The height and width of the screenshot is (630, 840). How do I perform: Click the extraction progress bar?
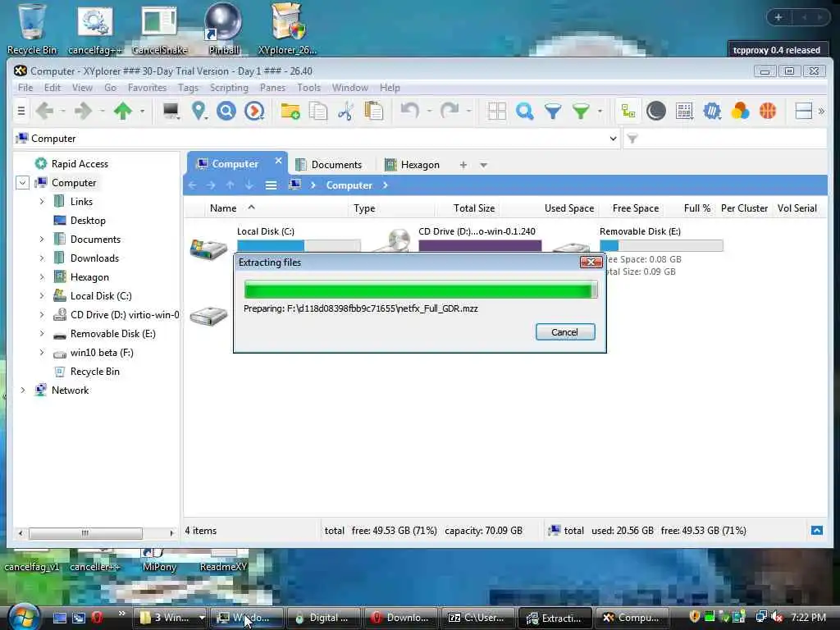point(421,290)
